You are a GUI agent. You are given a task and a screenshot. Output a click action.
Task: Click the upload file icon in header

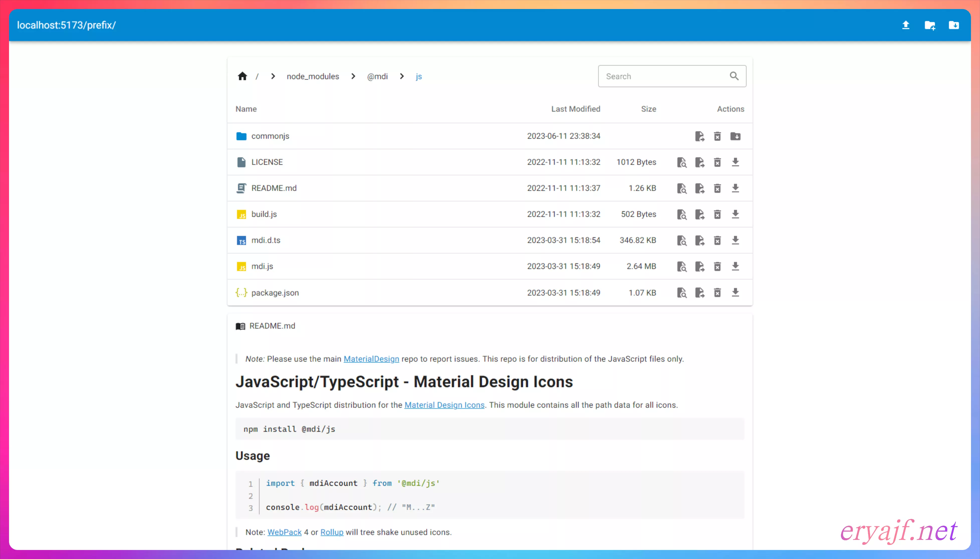pos(906,25)
